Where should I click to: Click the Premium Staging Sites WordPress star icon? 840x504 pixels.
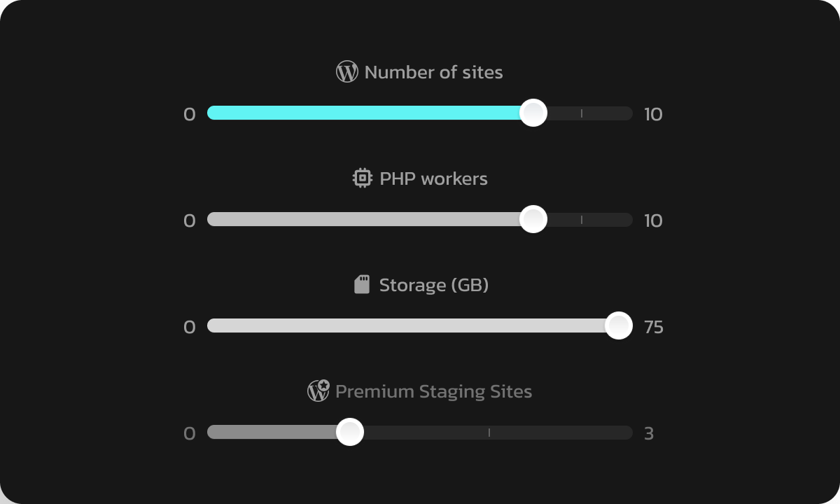pyautogui.click(x=318, y=391)
